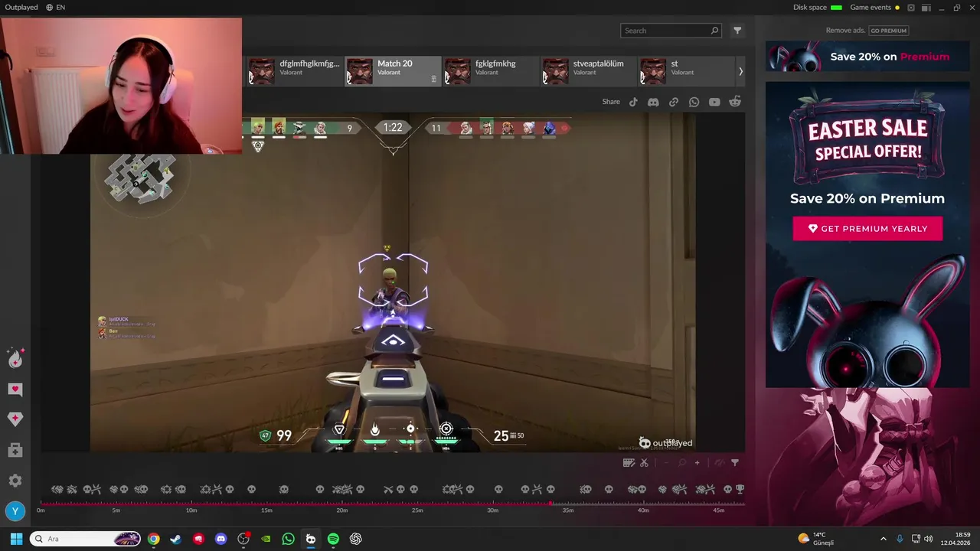Click the search magnifier icon
The height and width of the screenshot is (551, 980).
pos(714,31)
